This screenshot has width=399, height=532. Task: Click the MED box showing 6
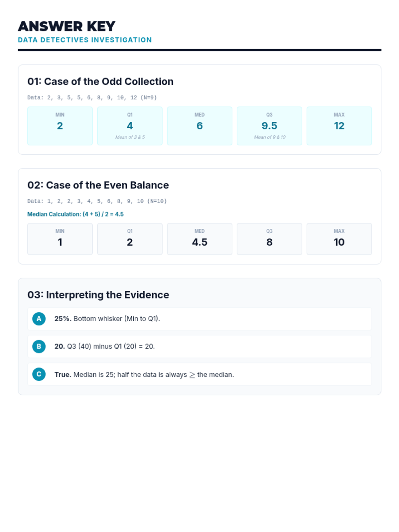pos(199,126)
